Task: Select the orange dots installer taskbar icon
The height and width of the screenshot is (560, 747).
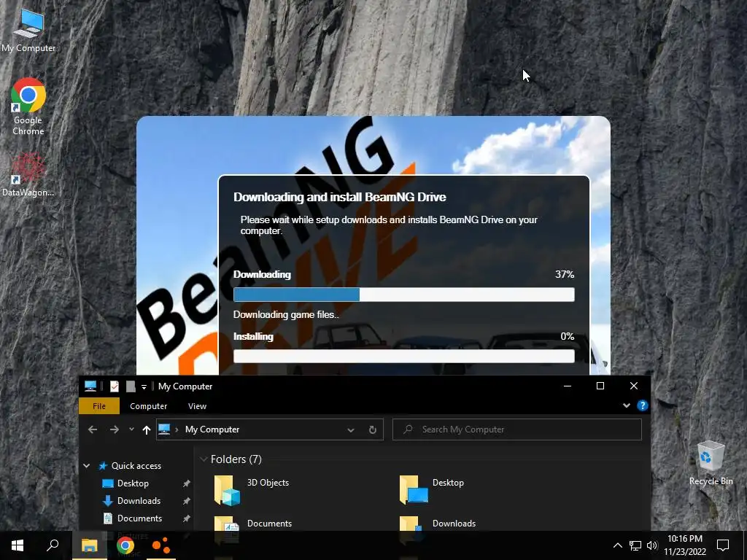Action: click(161, 545)
